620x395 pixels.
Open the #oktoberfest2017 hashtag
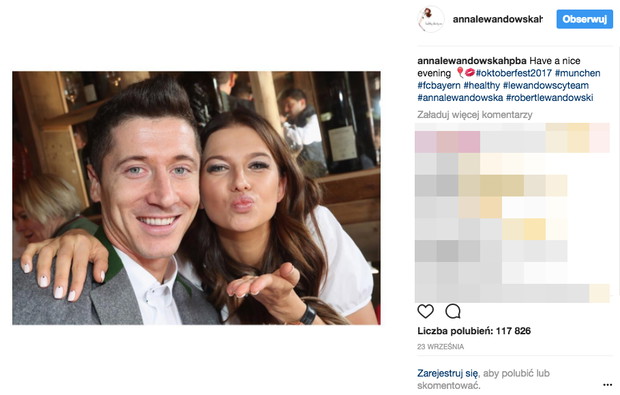[514, 73]
